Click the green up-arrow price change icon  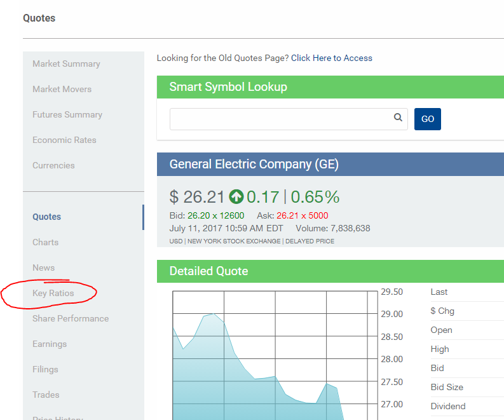[x=236, y=197]
